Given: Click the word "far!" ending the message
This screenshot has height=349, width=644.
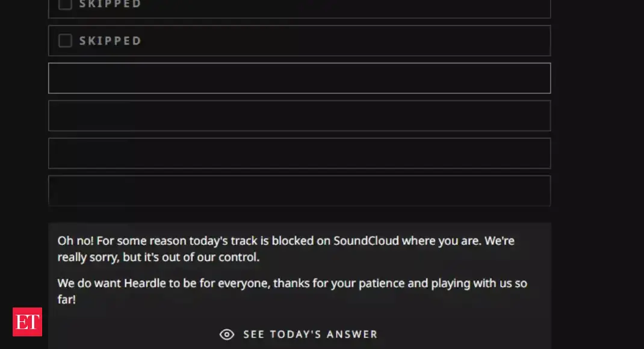Looking at the screenshot, I should (67, 299).
